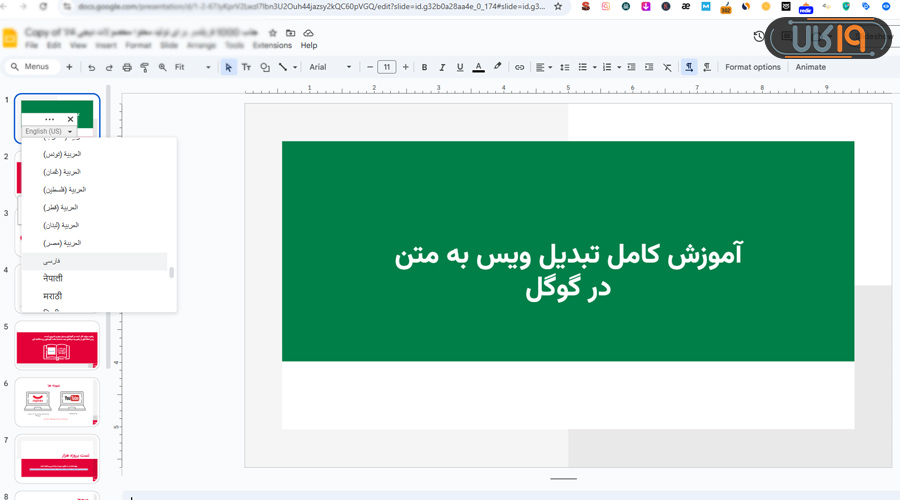Click the language list scrollbar thumb
The height and width of the screenshot is (500, 900).
(x=171, y=273)
